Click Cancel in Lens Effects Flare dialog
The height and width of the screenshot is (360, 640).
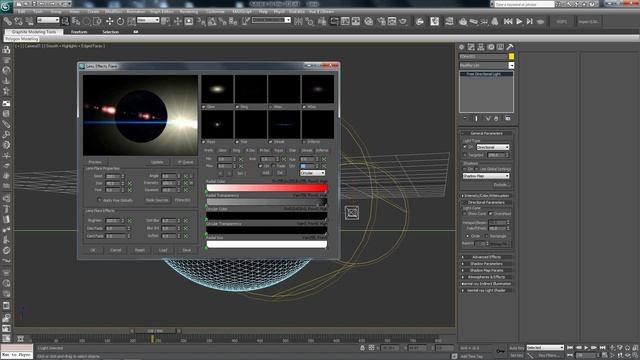[x=116, y=250]
